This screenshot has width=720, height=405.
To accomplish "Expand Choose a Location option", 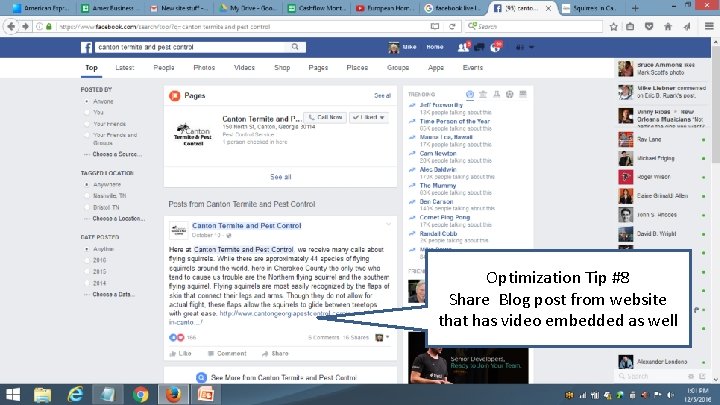I will [118, 219].
